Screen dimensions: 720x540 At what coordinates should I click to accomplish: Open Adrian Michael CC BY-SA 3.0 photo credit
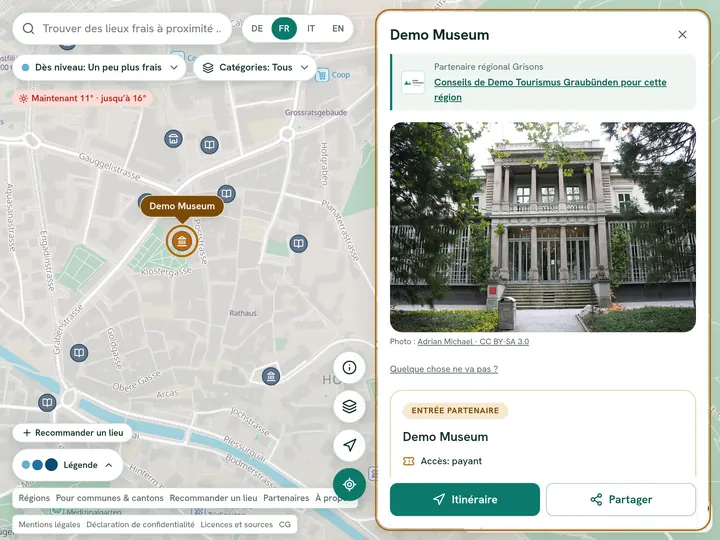tap(473, 342)
